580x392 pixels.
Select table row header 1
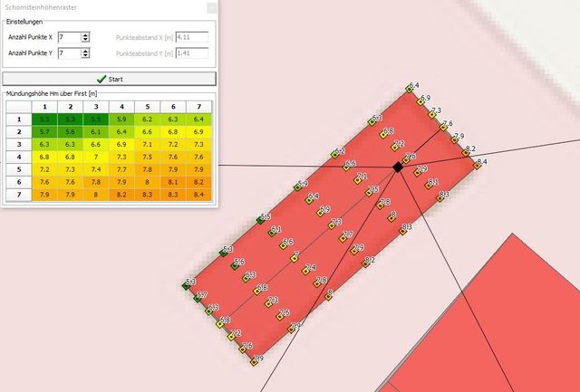[19, 120]
